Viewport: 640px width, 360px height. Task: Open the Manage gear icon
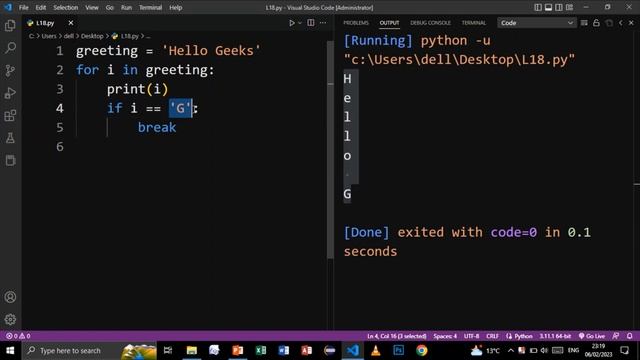coord(10,319)
